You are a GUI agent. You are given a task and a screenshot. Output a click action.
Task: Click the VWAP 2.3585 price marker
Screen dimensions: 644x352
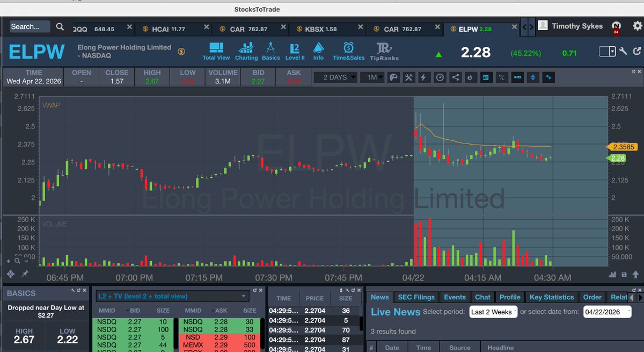[621, 146]
